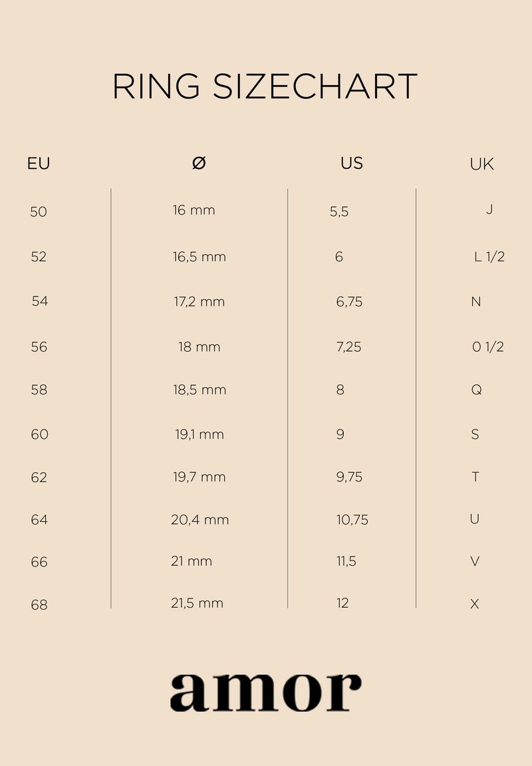
Task: Select the US column header
Action: pos(352,163)
